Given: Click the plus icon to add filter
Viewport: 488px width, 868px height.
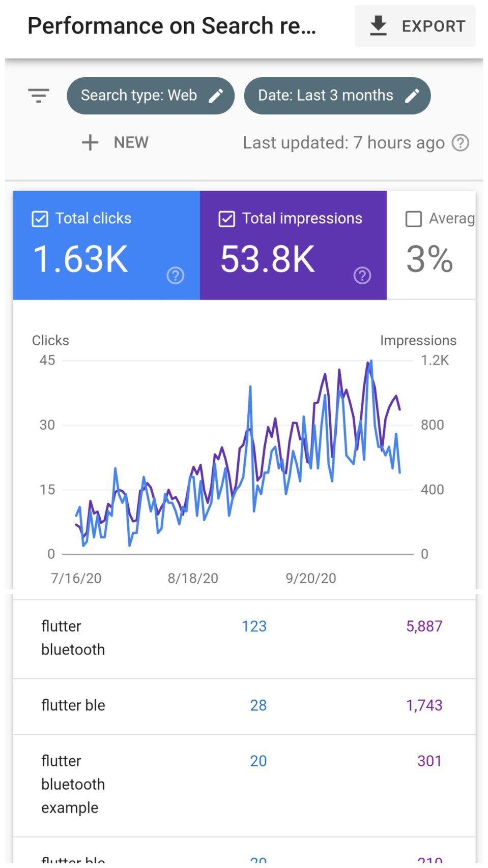Looking at the screenshot, I should pyautogui.click(x=90, y=142).
